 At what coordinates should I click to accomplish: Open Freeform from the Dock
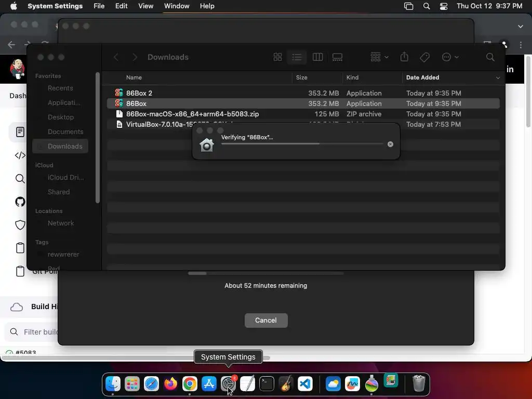(352, 384)
